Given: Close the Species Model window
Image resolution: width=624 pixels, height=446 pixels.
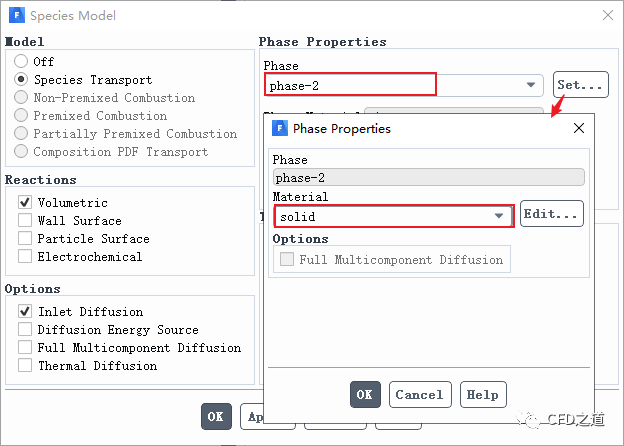Looking at the screenshot, I should coord(608,15).
